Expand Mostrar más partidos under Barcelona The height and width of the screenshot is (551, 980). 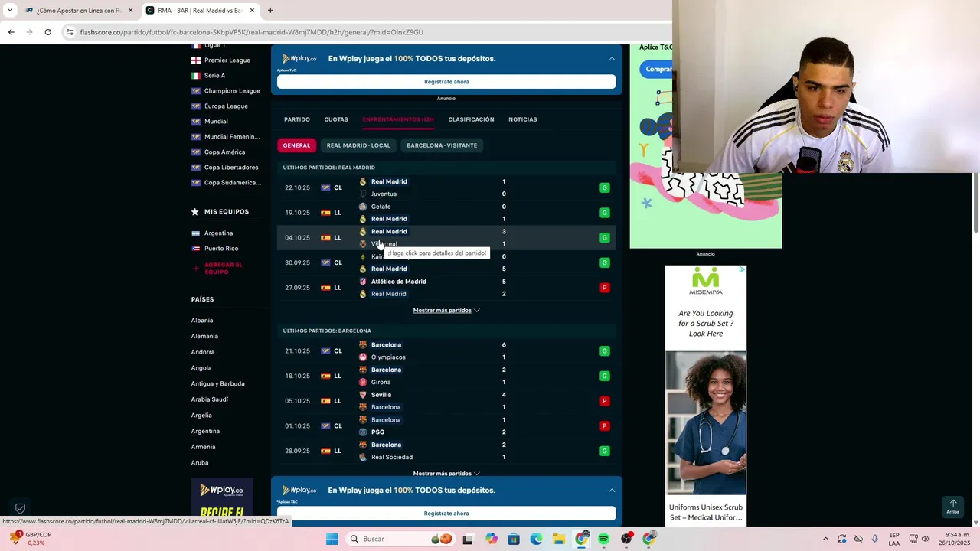(446, 474)
